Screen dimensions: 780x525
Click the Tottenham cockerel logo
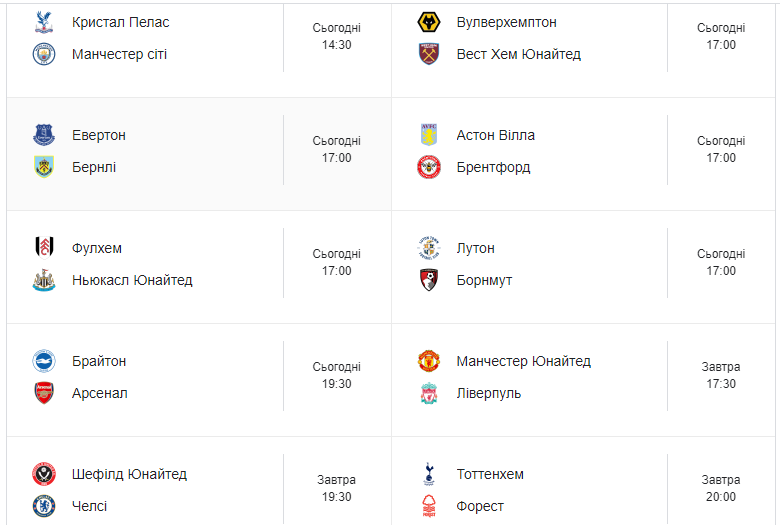pyautogui.click(x=428, y=474)
